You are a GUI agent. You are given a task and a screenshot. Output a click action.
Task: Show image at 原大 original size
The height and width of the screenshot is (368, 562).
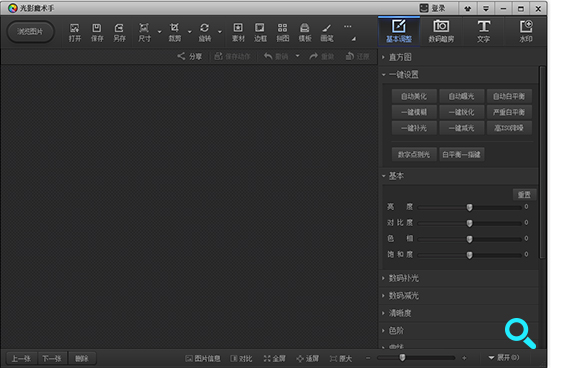[341, 358]
